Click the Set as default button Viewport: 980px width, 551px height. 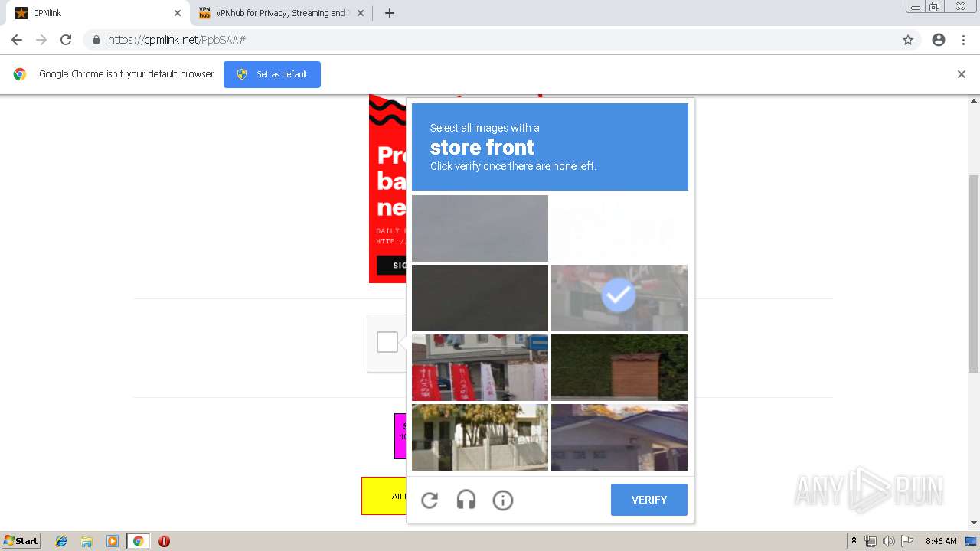click(272, 74)
